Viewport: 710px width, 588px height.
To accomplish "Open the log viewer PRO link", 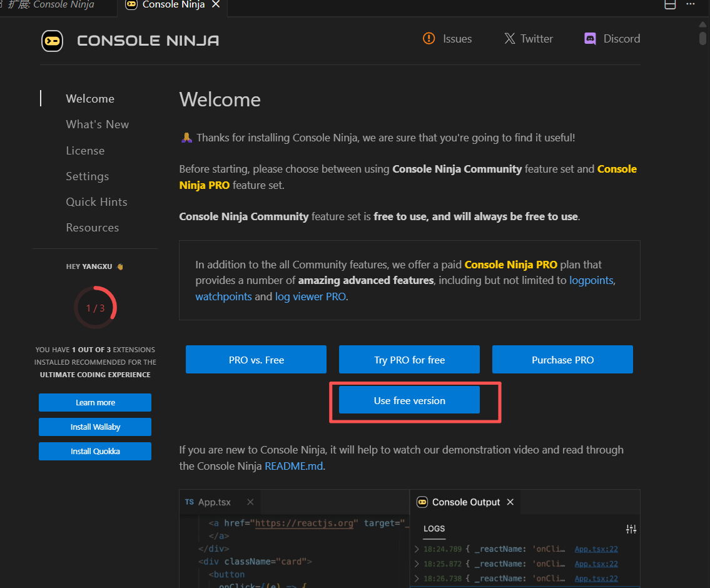I will [x=310, y=297].
